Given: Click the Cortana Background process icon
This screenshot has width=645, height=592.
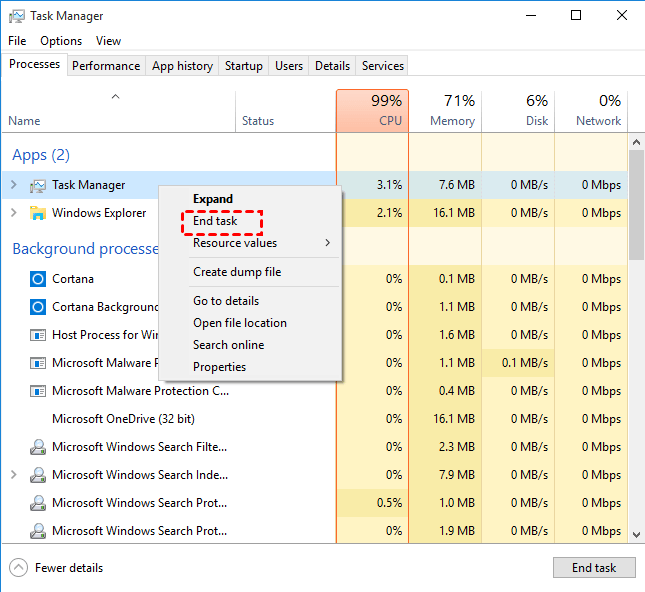Looking at the screenshot, I should pos(38,307).
